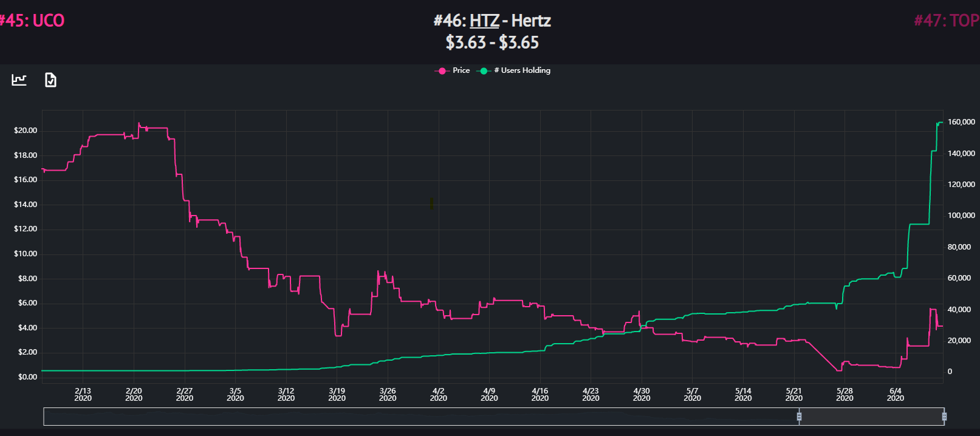This screenshot has width=980, height=436.
Task: Click the 2/13 2020 date axis label
Action: point(83,395)
